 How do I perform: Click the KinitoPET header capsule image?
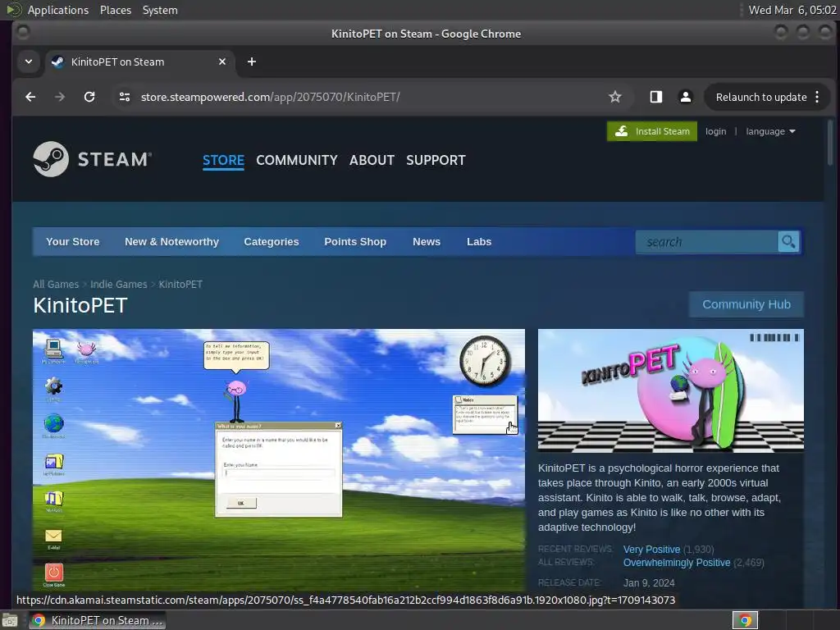(671, 390)
